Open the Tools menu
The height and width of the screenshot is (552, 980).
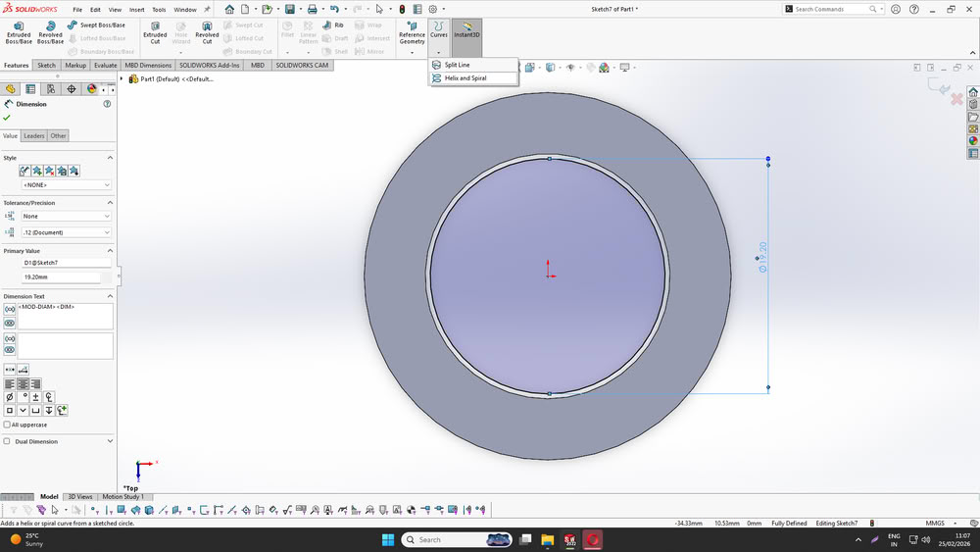pos(159,10)
